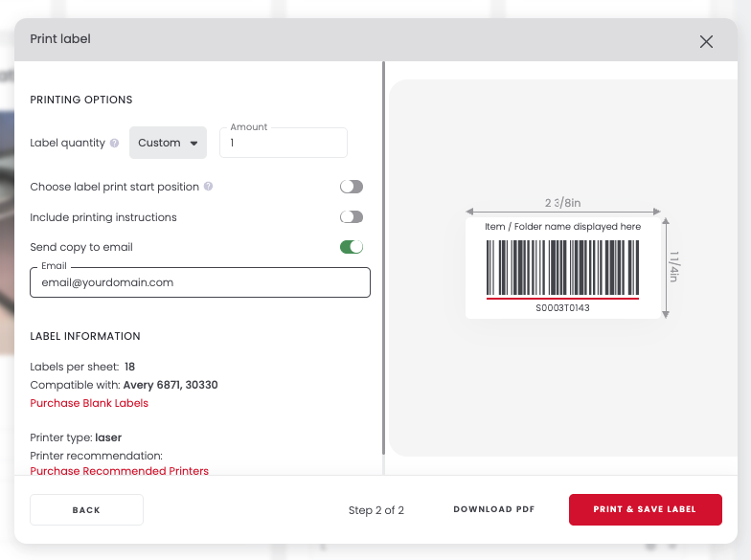
Task: Click the barcode image in label preview
Action: (x=562, y=267)
